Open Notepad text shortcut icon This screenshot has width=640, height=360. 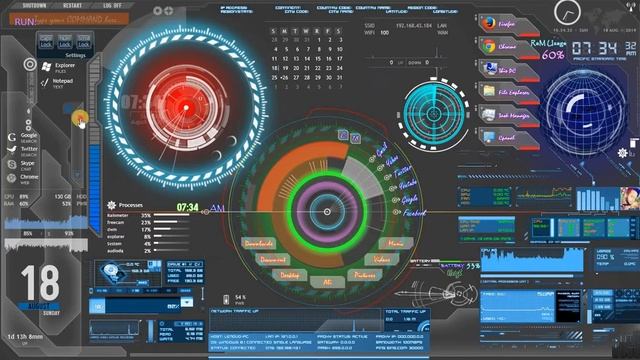(45, 83)
